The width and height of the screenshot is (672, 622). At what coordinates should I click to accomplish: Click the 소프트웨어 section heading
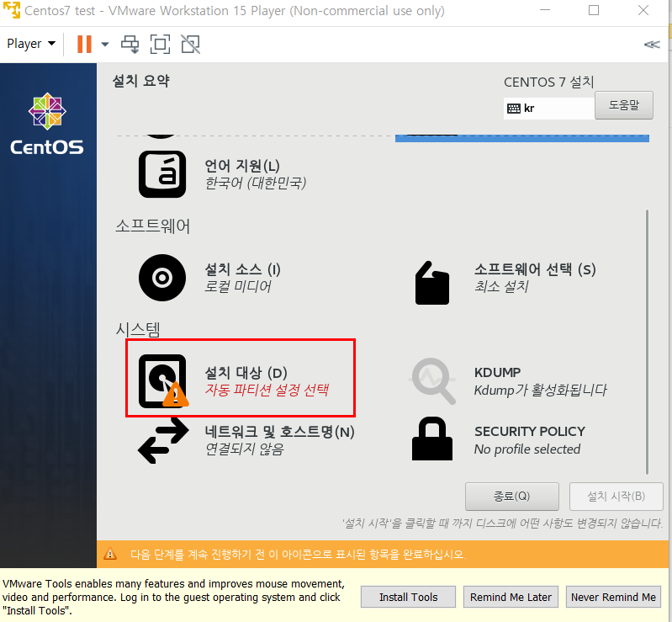(x=152, y=226)
